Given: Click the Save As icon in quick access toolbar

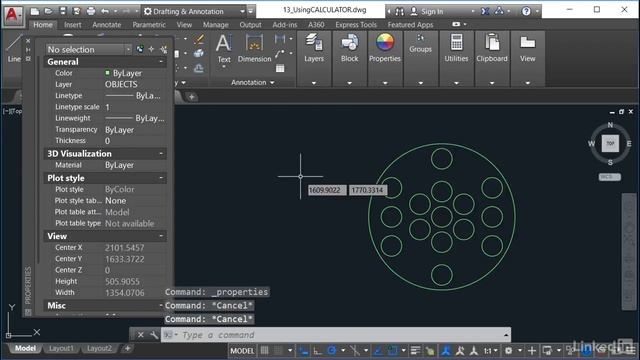Looking at the screenshot, I should tap(76, 11).
